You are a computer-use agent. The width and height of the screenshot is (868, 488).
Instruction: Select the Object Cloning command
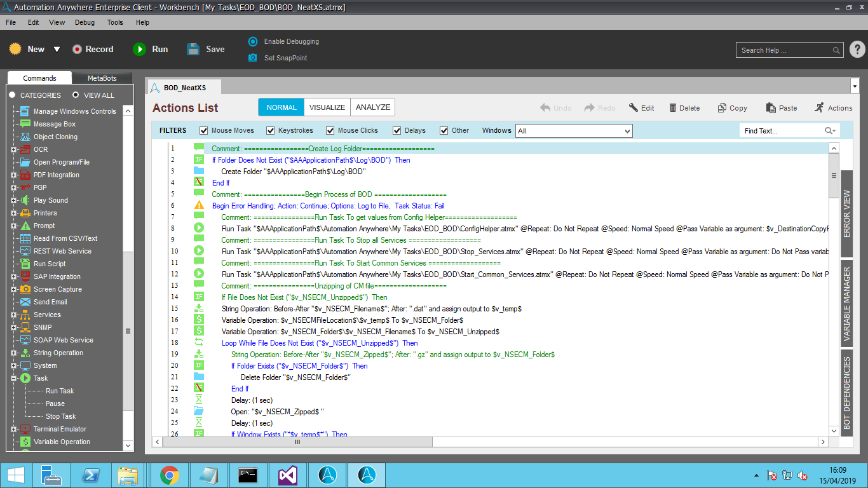(x=55, y=137)
